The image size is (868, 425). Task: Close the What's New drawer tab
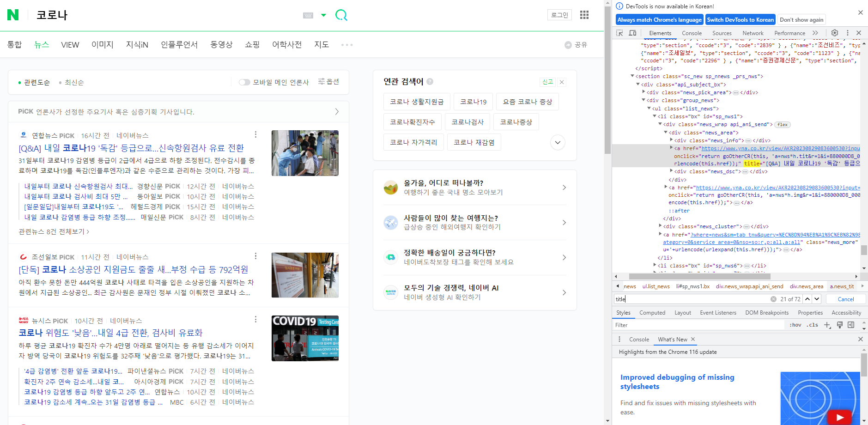pos(693,340)
